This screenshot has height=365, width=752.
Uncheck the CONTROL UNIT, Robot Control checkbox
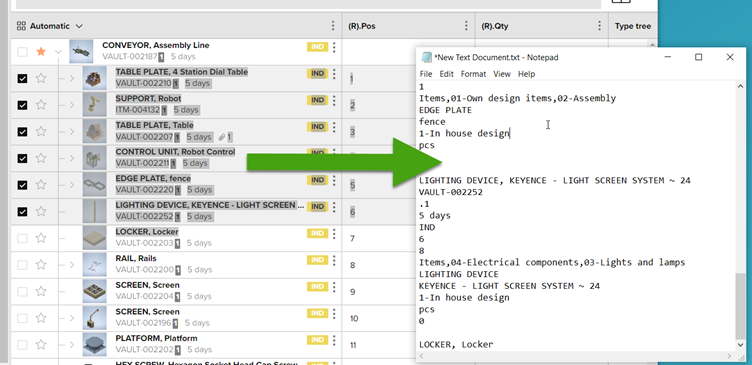pos(22,158)
